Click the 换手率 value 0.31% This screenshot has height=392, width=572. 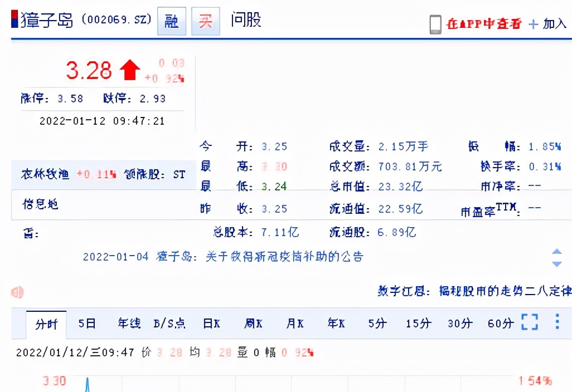545,167
